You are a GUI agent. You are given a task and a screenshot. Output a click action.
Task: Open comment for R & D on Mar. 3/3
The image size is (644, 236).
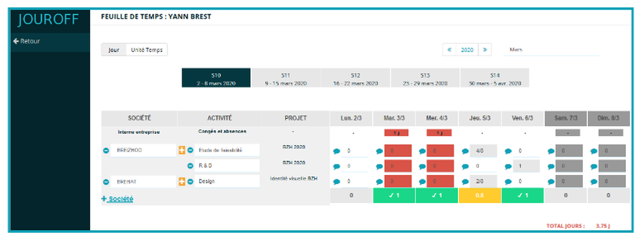pyautogui.click(x=379, y=167)
